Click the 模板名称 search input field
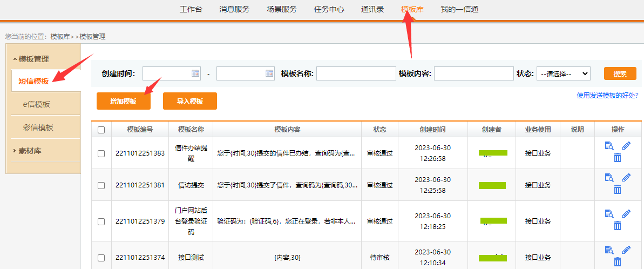 tap(356, 73)
